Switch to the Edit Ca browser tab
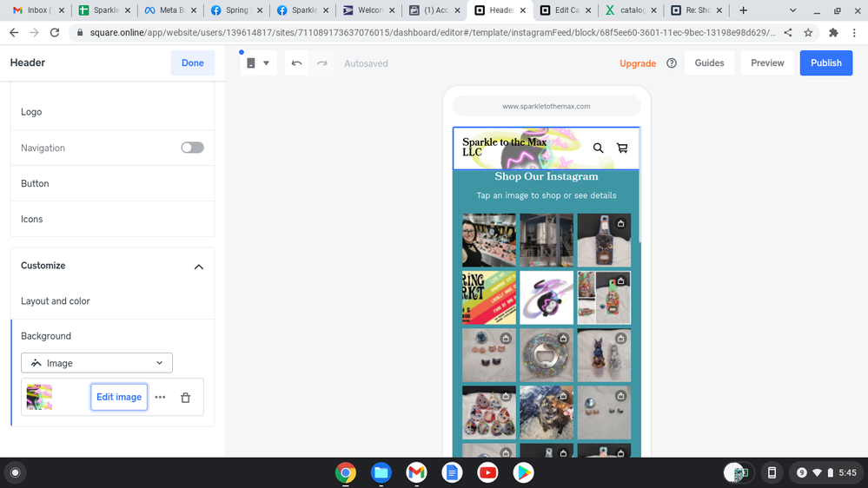868x488 pixels. click(x=561, y=10)
